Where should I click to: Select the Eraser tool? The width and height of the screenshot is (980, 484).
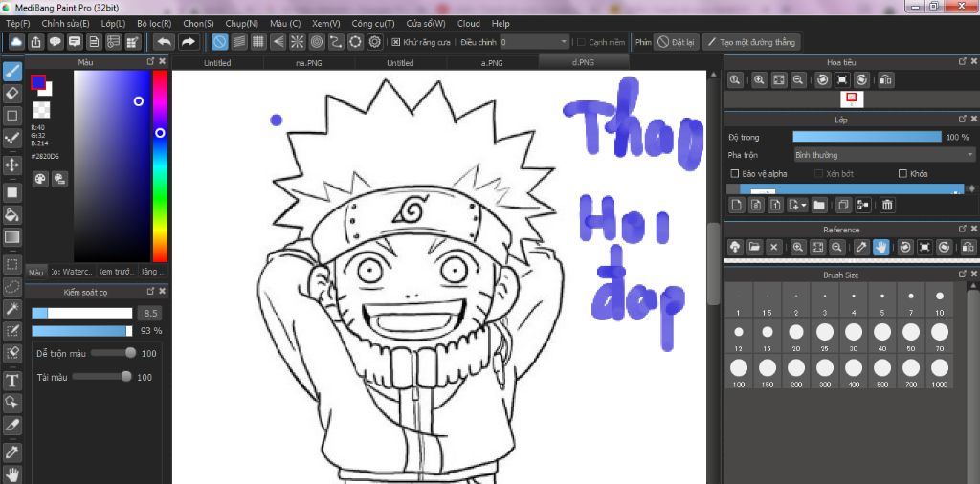[x=11, y=94]
